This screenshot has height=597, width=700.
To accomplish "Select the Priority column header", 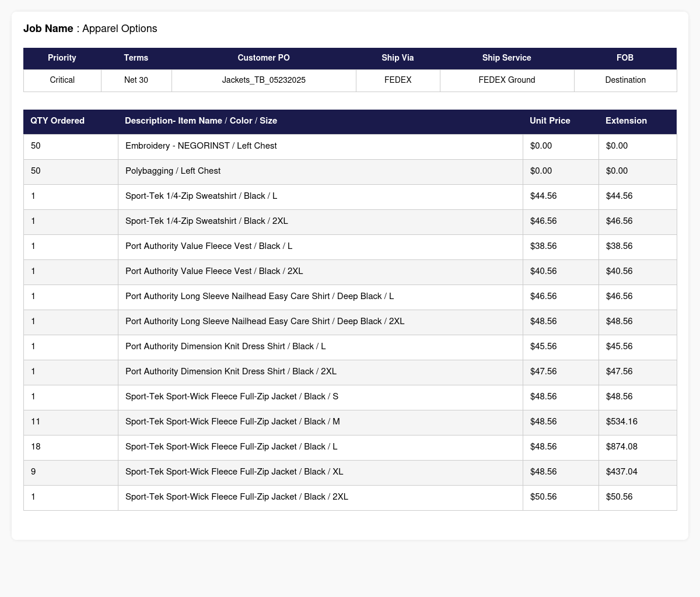I will pos(62,58).
